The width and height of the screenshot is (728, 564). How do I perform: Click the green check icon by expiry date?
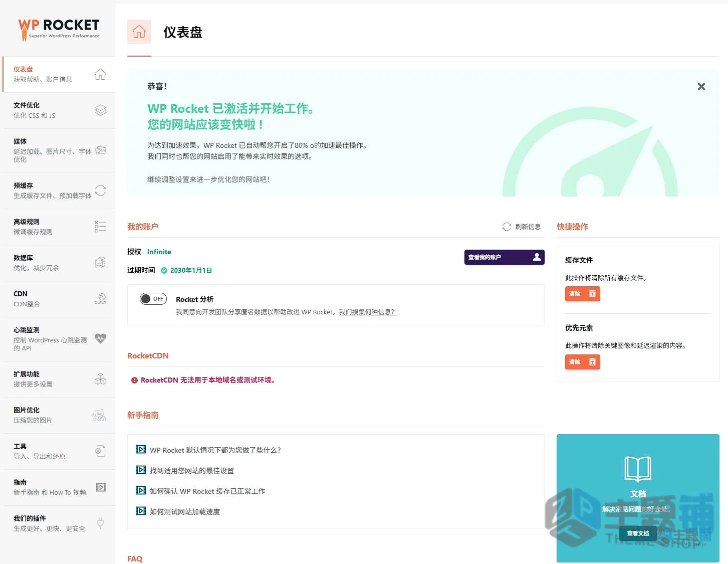pyautogui.click(x=164, y=270)
